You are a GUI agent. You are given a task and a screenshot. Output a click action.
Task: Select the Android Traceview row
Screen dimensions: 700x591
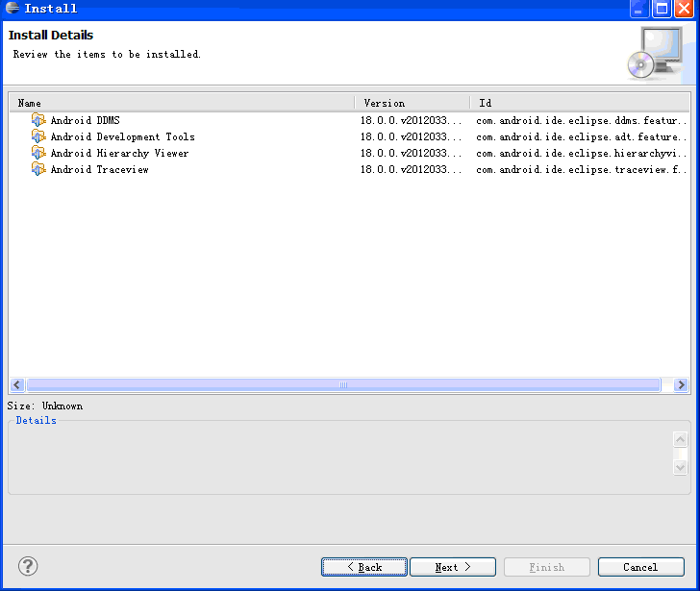coord(349,170)
